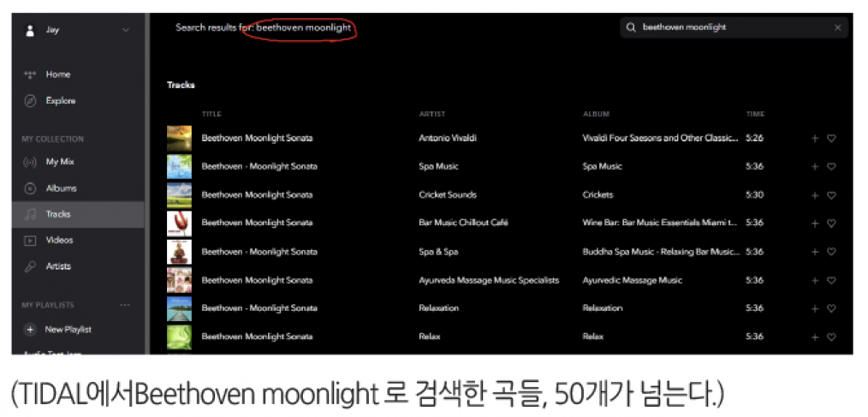Add Ayurveda Massage track with plus icon
This screenshot has height=417, width=868.
(814, 281)
